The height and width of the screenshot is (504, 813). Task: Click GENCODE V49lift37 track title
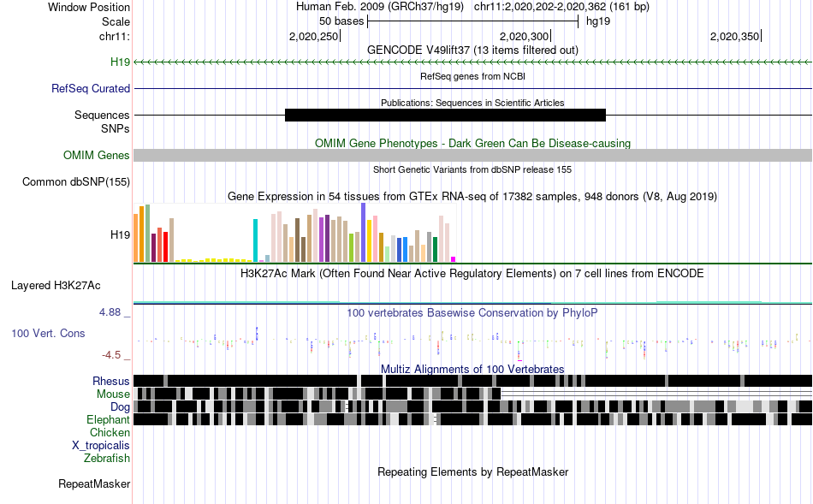point(473,50)
